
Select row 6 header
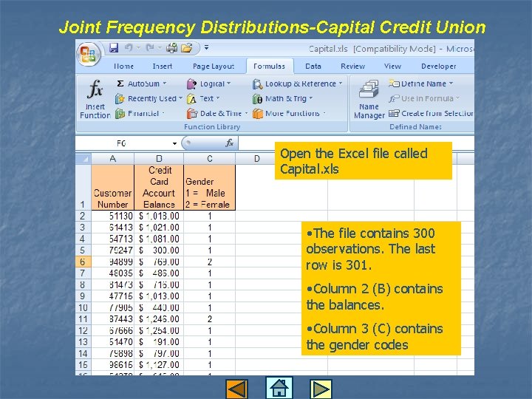pos(83,262)
